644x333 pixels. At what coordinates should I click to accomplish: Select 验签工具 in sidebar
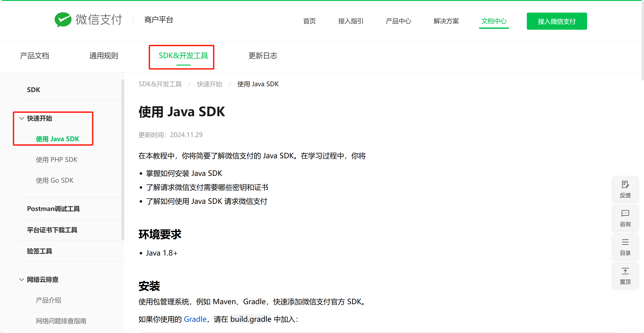pyautogui.click(x=39, y=251)
